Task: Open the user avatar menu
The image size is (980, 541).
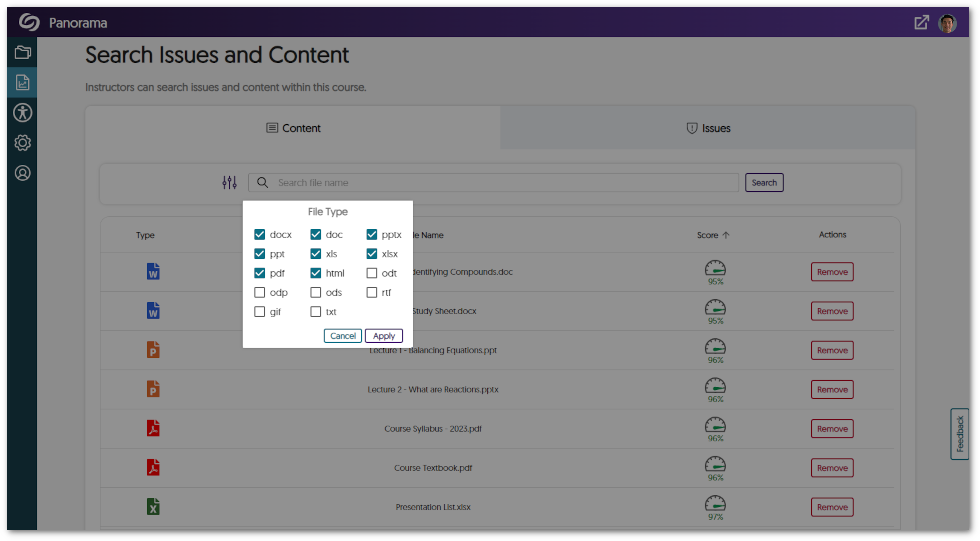Action: pos(948,23)
